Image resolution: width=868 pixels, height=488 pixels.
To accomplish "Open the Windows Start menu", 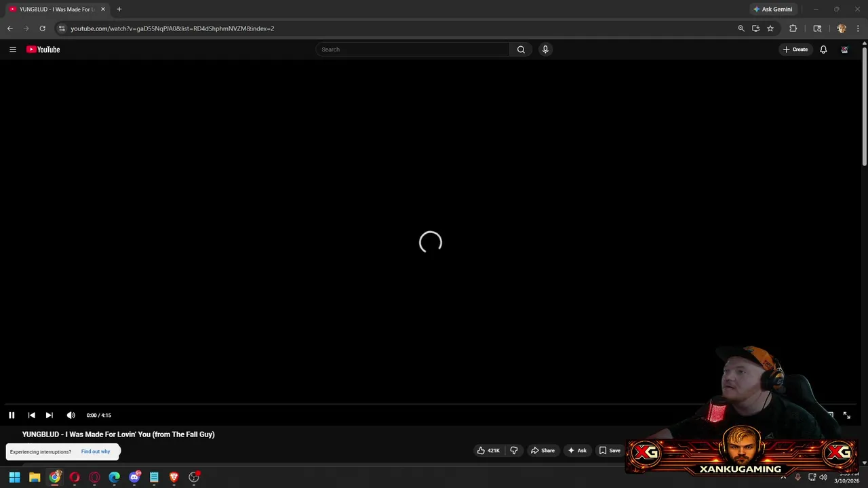I will coord(14,477).
